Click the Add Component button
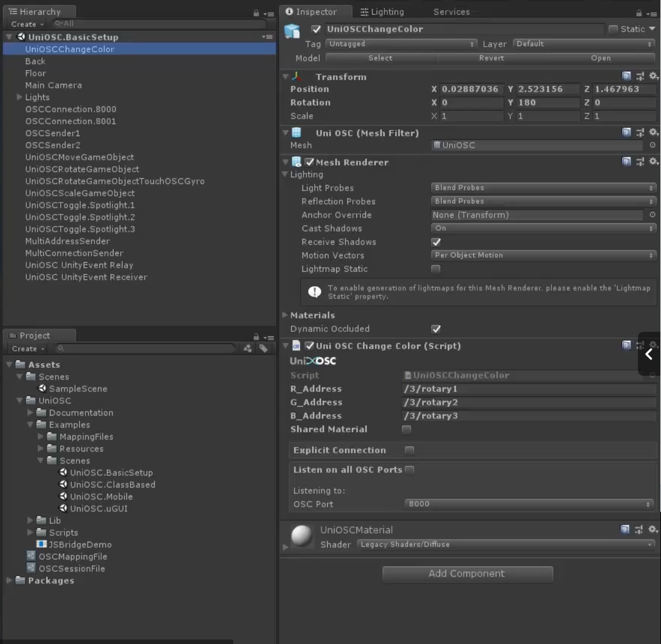Screen dimensions: 661x644 (x=468, y=574)
